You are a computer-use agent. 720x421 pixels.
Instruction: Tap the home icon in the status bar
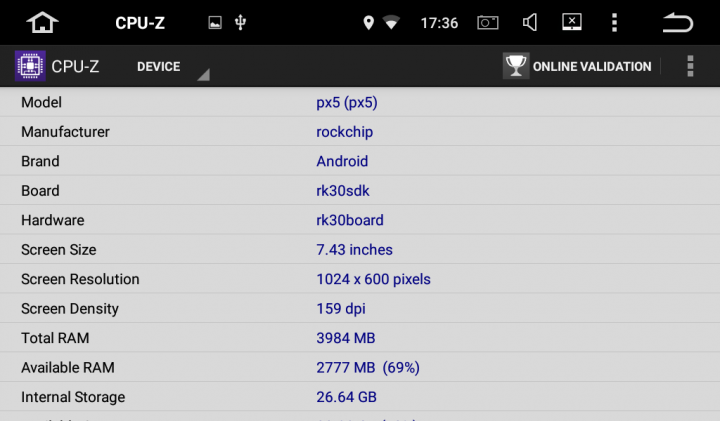pos(42,22)
